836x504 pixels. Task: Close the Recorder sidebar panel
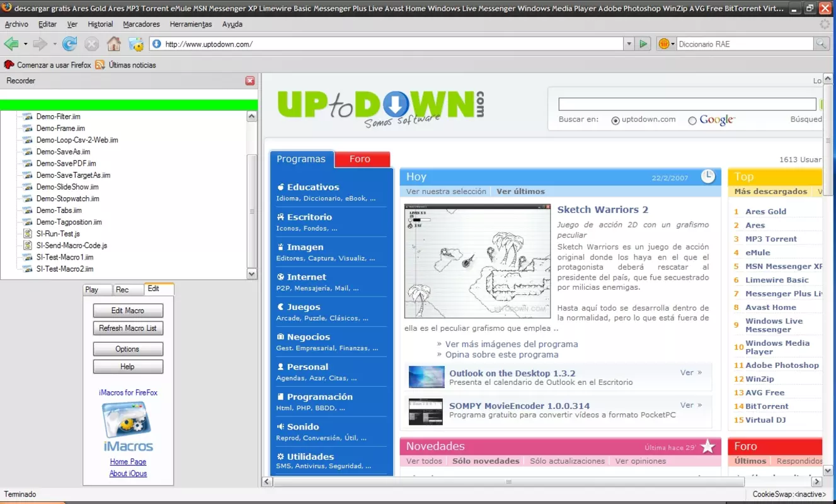pos(250,81)
